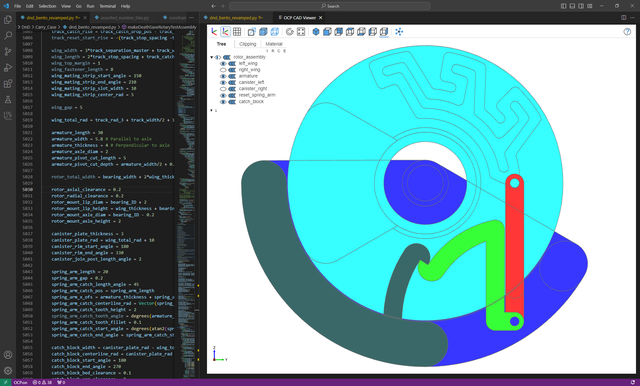The height and width of the screenshot is (386, 640).
Task: Hide the catch_block part
Action: 223,102
